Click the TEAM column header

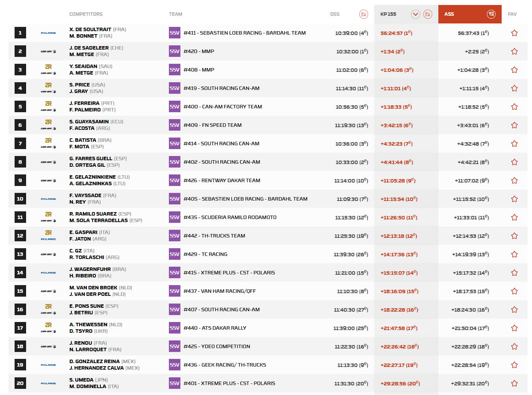pos(175,14)
